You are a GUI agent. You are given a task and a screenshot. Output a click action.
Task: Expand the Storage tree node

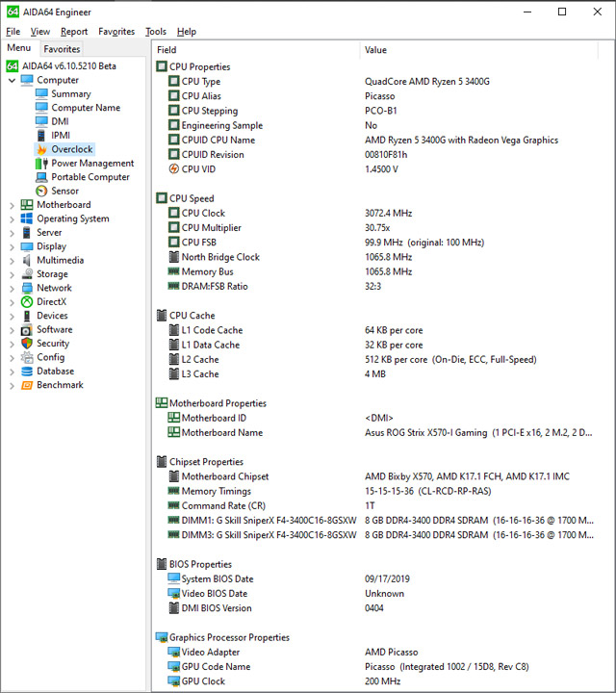tap(12, 274)
